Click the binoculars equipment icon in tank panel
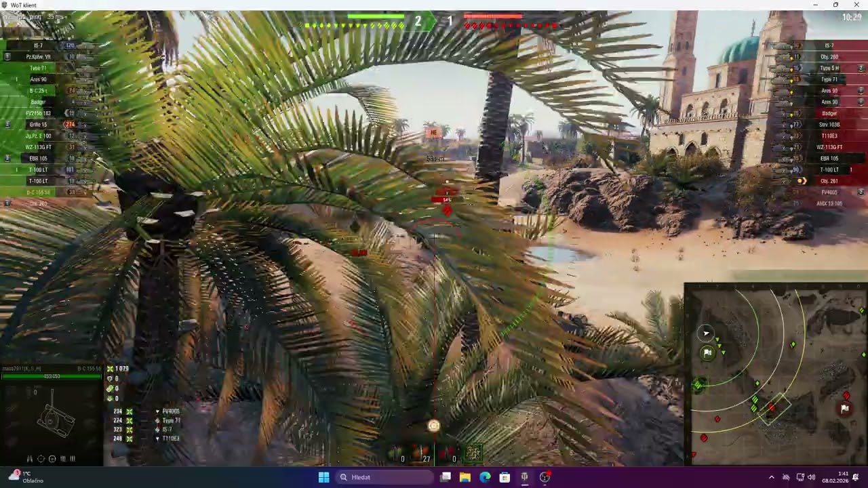The image size is (868, 488). point(29,459)
